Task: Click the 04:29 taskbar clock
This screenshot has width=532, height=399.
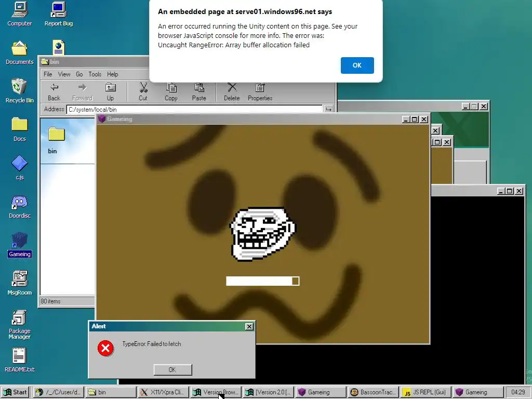Action: tap(518, 392)
